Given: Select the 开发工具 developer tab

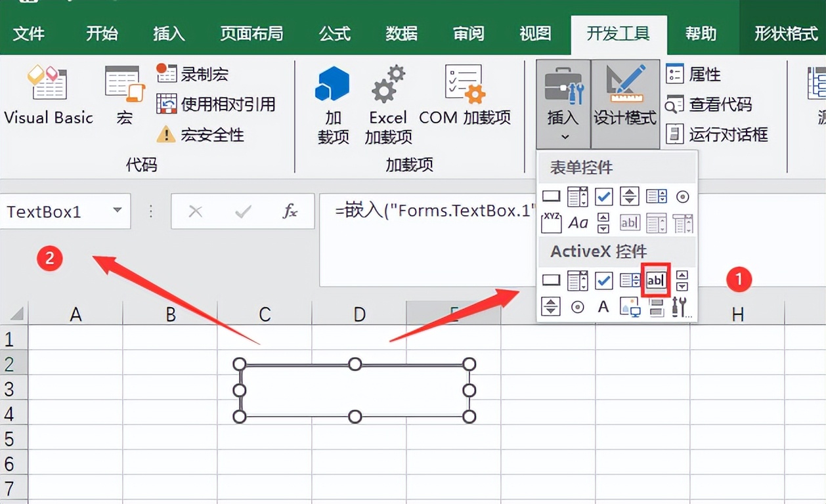Looking at the screenshot, I should [x=619, y=33].
